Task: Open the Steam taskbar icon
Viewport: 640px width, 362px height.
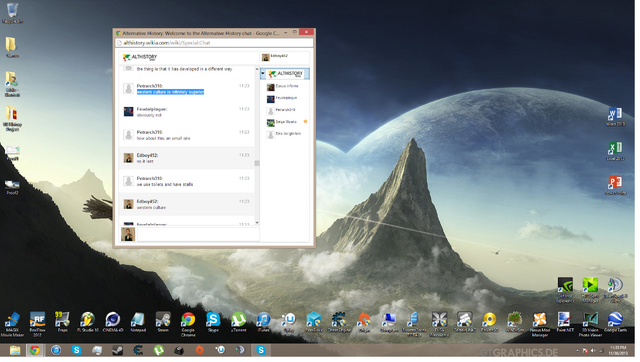Action: (x=118, y=351)
